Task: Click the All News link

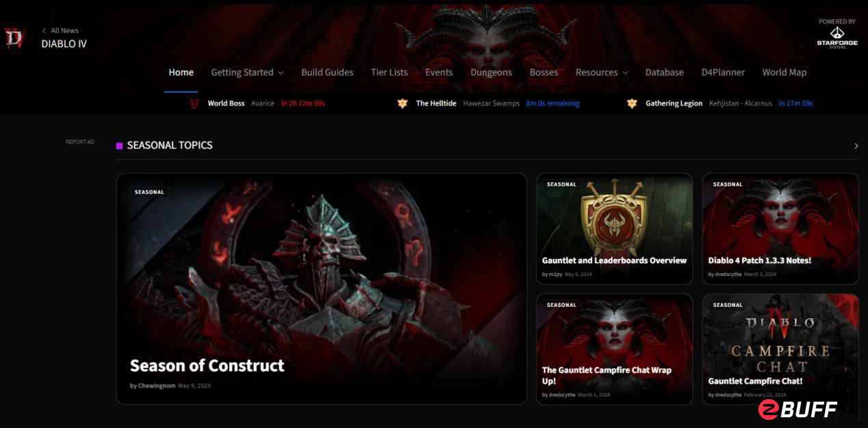Action: coord(64,31)
